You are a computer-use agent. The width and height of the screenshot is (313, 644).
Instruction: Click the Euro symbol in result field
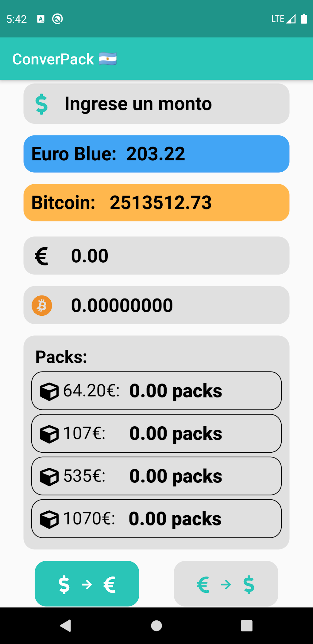(42, 255)
